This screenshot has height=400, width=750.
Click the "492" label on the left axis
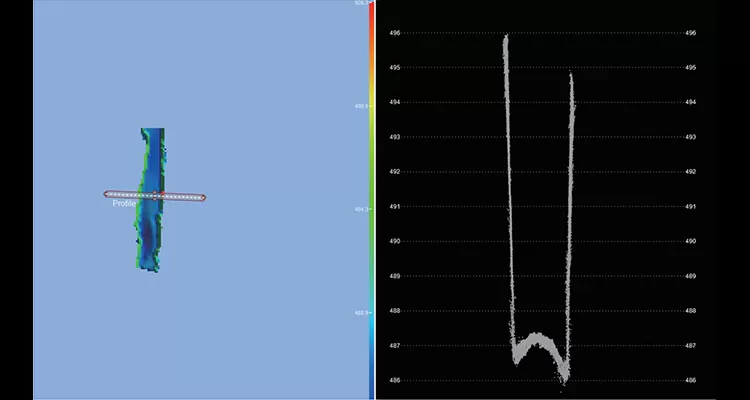[x=395, y=172]
